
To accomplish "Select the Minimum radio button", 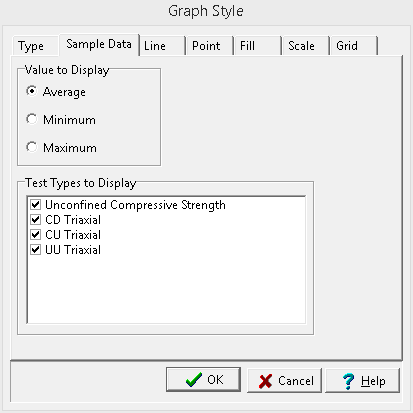I will (32, 119).
